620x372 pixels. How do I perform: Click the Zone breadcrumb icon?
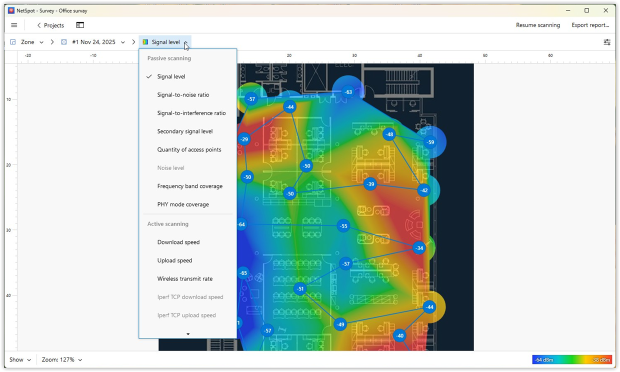[13, 42]
